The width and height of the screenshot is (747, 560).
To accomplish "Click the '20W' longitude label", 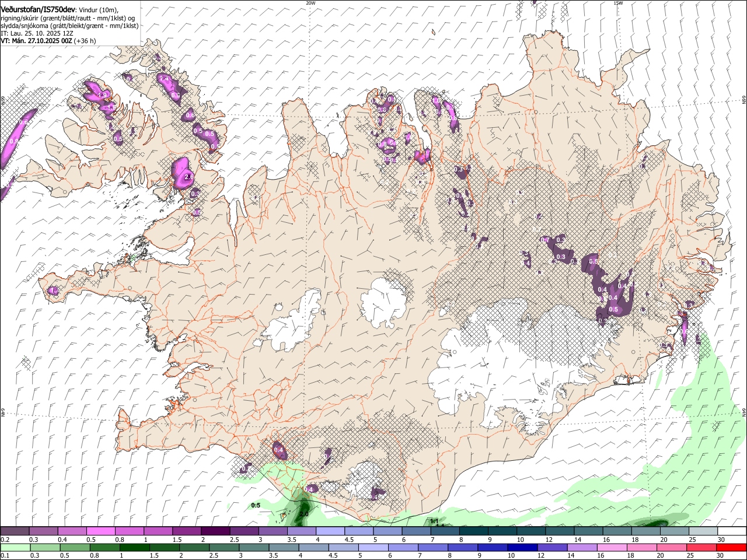I will 310,3.
